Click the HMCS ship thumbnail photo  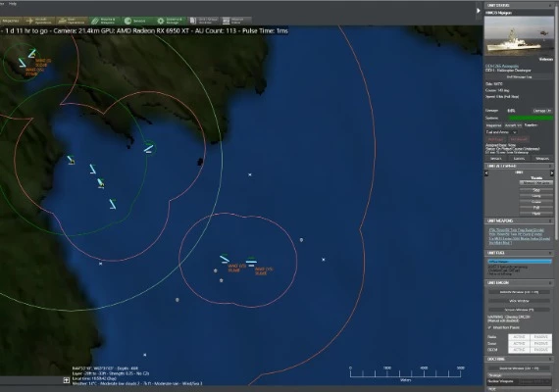point(519,35)
